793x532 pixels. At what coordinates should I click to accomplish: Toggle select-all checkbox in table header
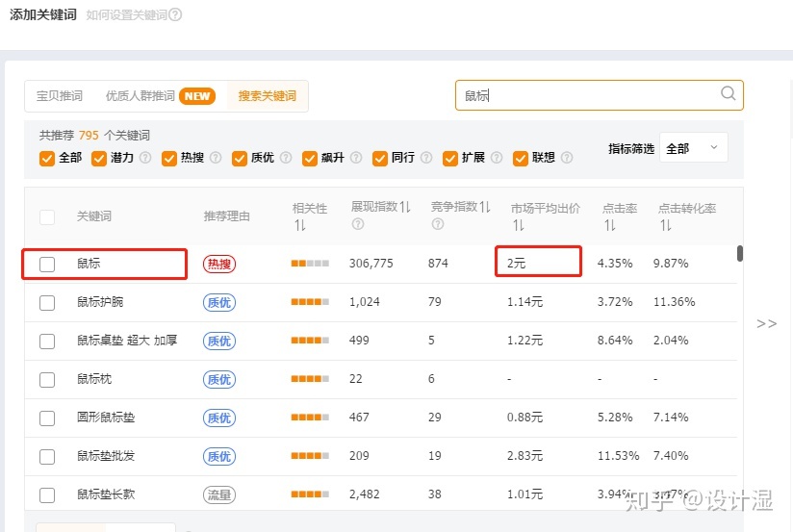47,217
